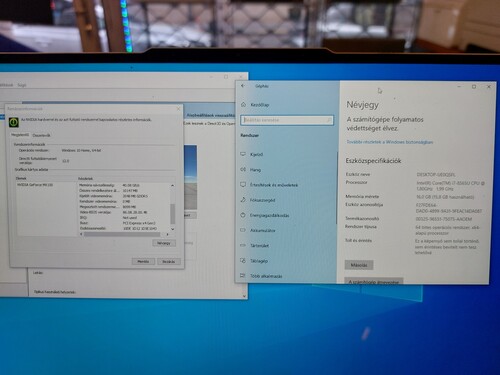Image resolution: width=500 pixels, height=375 pixels.
Task: Click the Settings sidebar vertical scrollbar
Action: 337,188
